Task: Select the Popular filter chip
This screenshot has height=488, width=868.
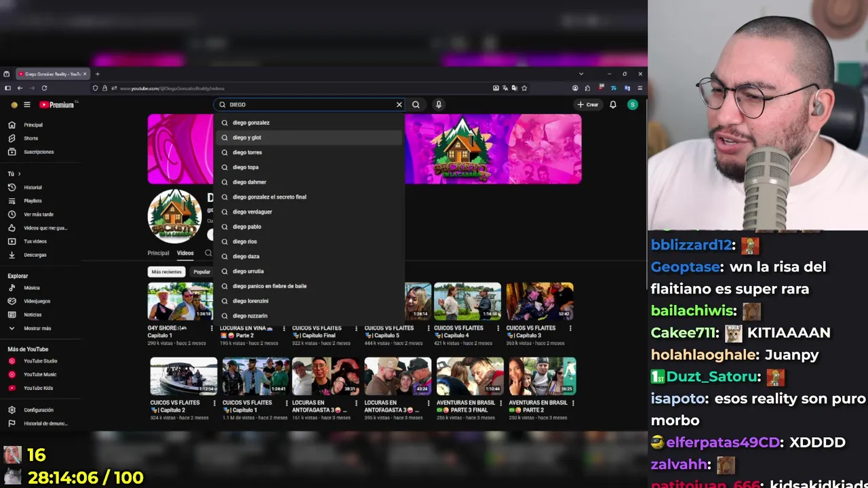Action: pos(202,272)
